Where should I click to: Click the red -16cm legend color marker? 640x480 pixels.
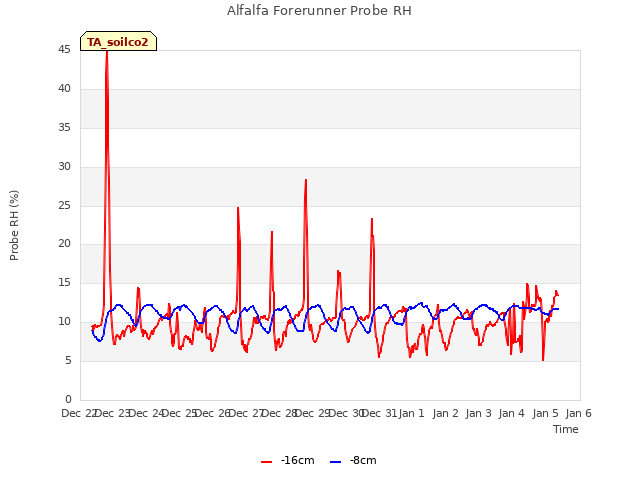[x=267, y=462]
